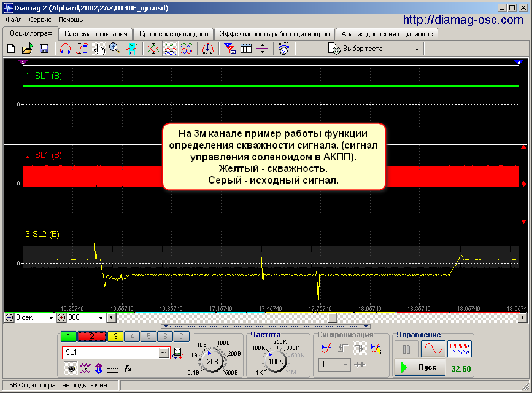This screenshot has height=393, width=532.
Task: Click the arrows icon beside sync dropdown
Action: (x=360, y=365)
